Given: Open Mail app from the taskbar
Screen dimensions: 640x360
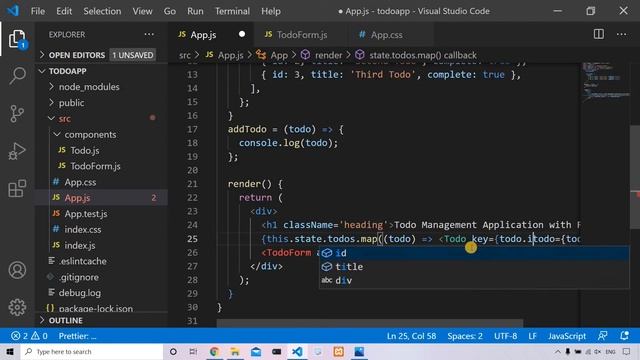Looking at the screenshot, I should click(x=256, y=351).
